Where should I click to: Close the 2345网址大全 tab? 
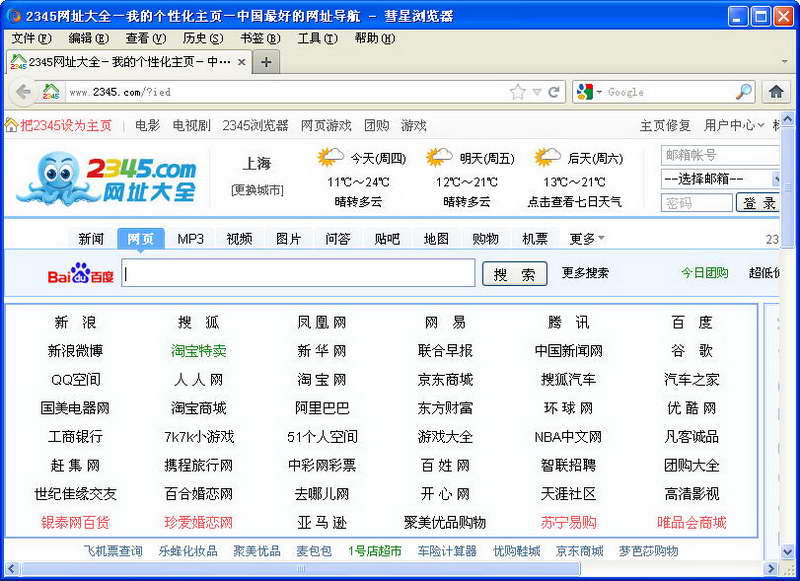242,62
